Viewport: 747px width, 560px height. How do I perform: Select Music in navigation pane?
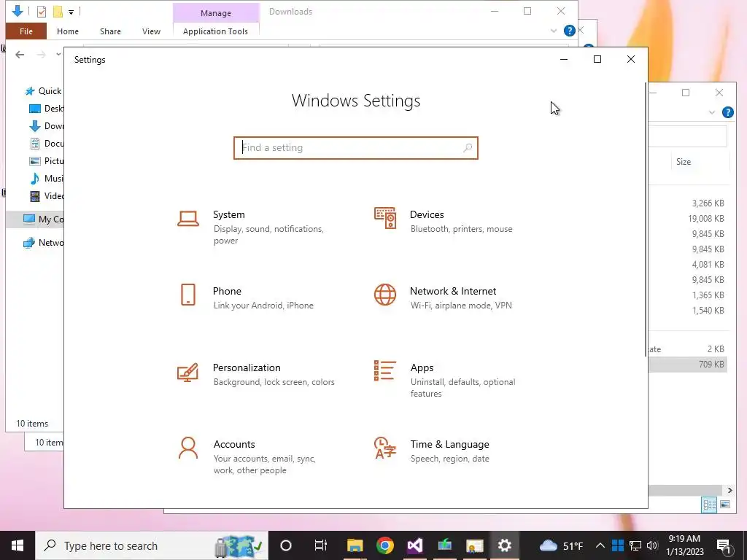pos(46,179)
